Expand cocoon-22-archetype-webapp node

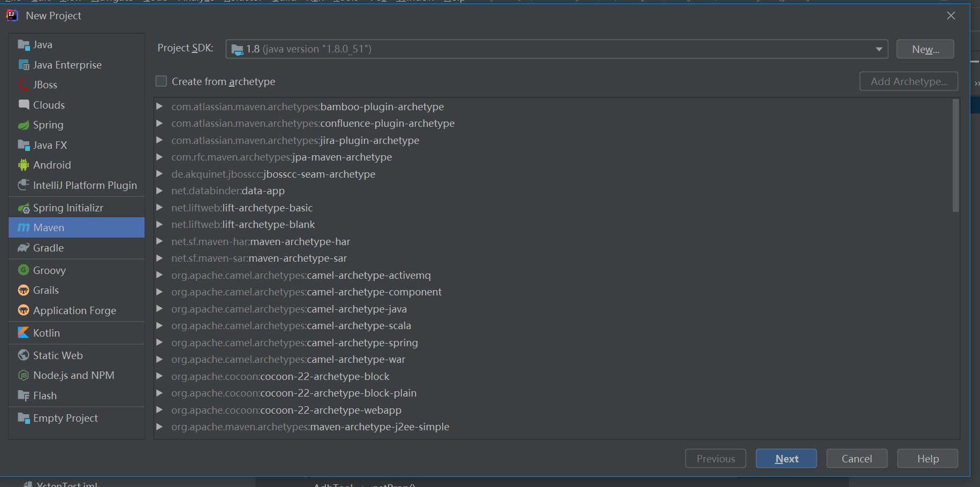(x=160, y=410)
